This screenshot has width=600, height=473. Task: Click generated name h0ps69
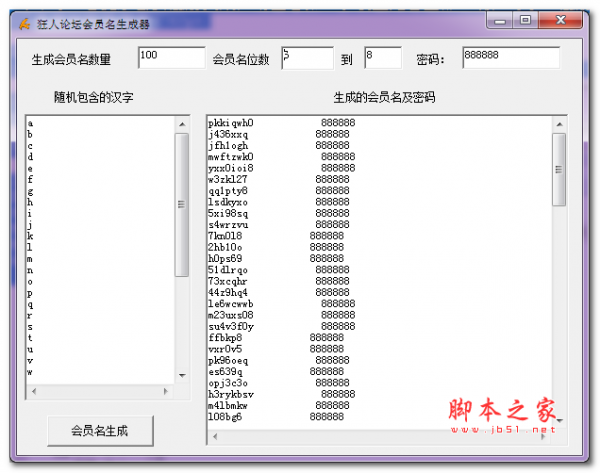tap(225, 258)
